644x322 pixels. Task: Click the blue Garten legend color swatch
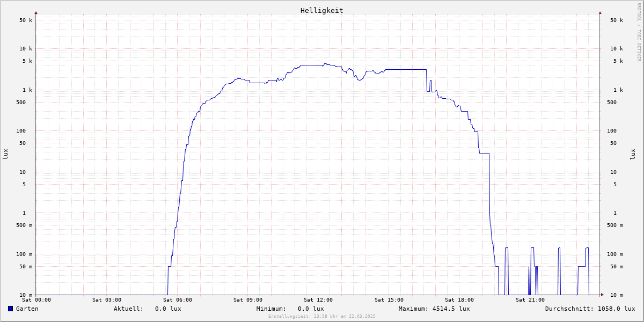click(10, 309)
